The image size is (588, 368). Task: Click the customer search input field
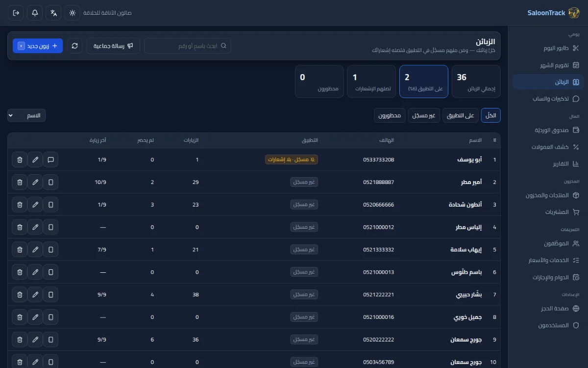tap(188, 46)
